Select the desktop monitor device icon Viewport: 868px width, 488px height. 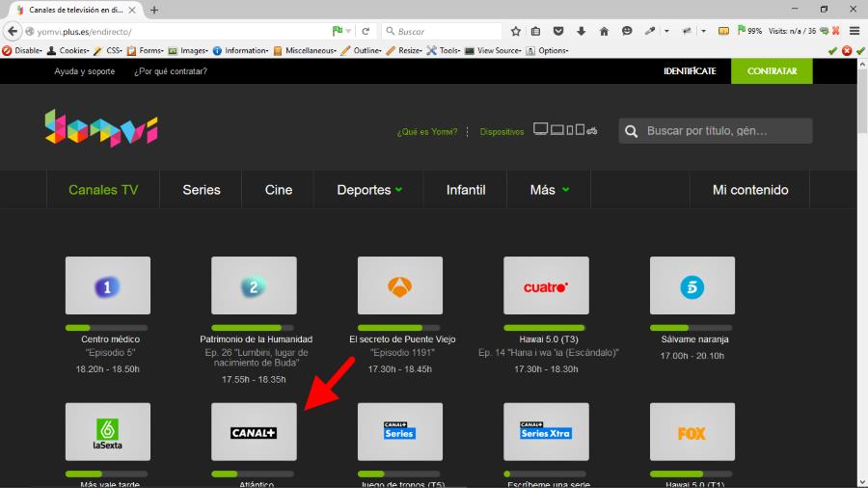pyautogui.click(x=540, y=129)
